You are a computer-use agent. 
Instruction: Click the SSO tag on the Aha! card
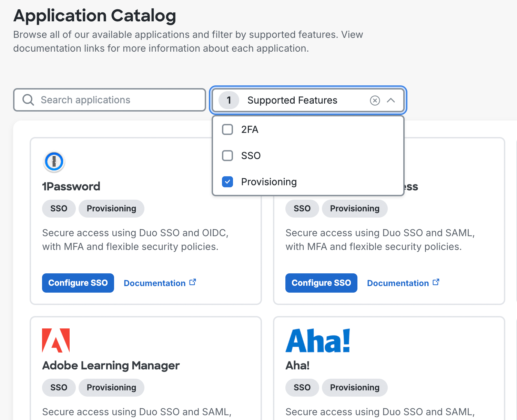[x=302, y=387]
